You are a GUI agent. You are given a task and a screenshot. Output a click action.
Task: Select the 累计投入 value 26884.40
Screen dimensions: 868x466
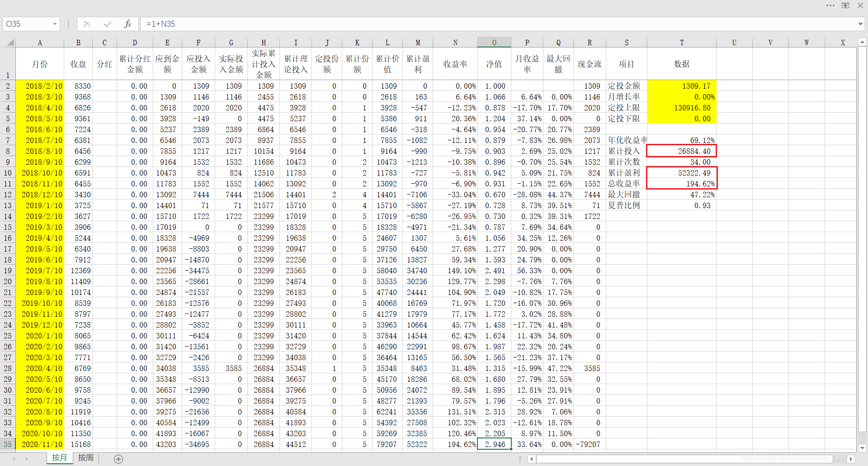coord(682,151)
